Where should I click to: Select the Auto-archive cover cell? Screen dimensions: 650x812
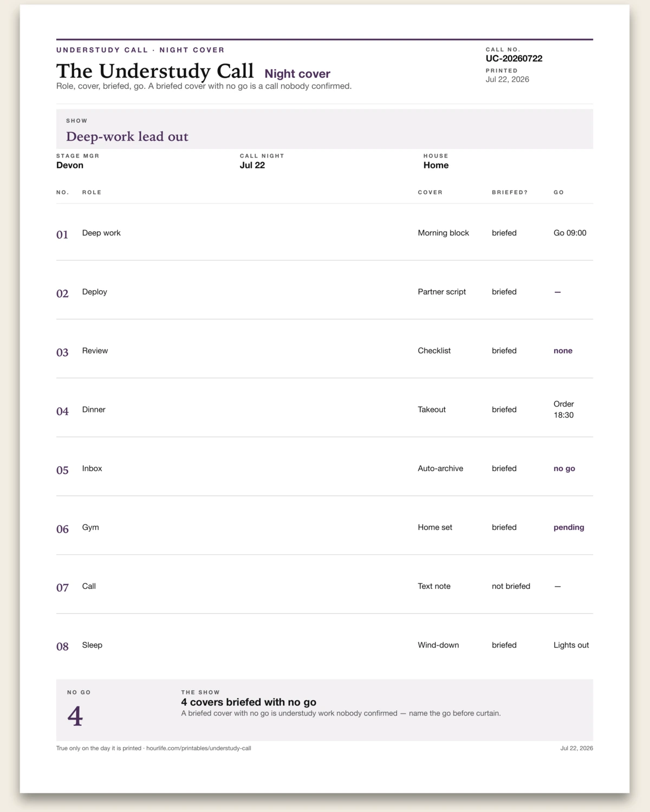(440, 468)
